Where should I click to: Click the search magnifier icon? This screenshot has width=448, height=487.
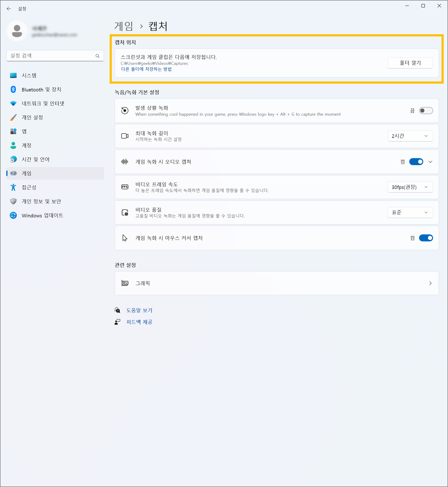97,56
